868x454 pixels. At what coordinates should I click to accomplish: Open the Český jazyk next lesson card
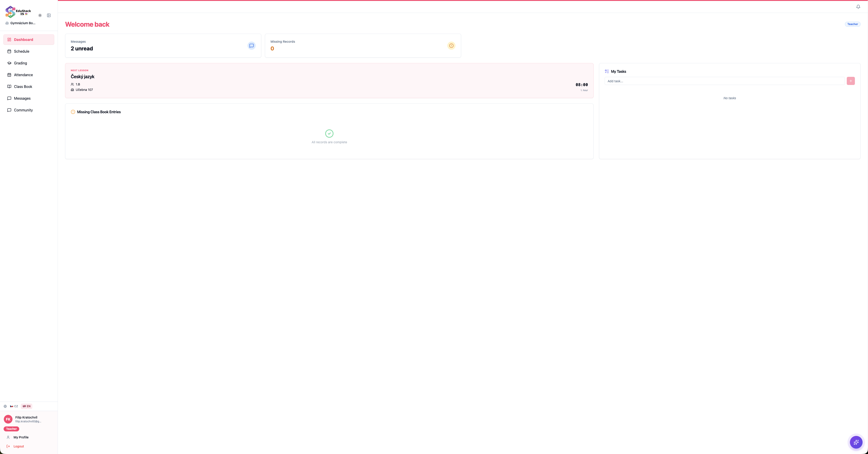click(329, 81)
